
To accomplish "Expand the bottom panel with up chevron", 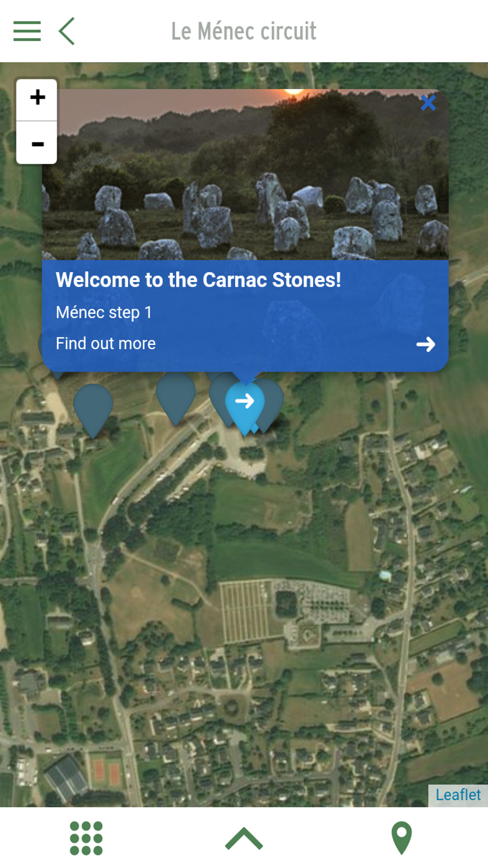I will click(244, 838).
